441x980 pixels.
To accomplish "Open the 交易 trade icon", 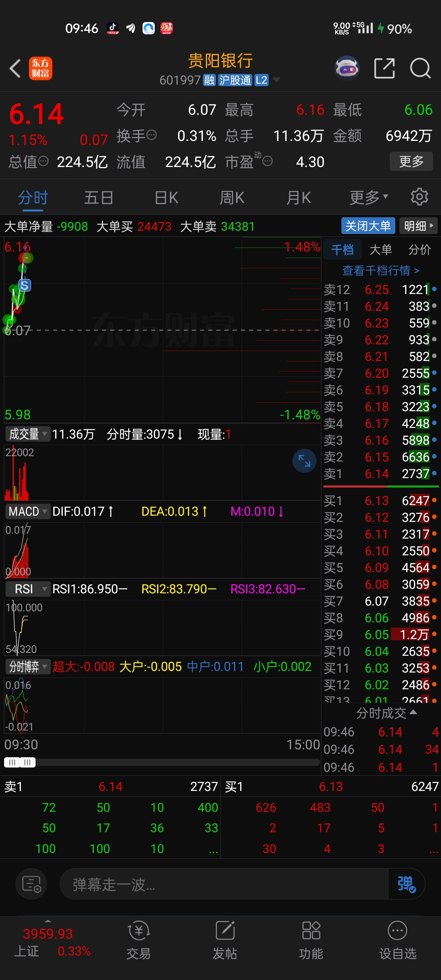I will [138, 940].
